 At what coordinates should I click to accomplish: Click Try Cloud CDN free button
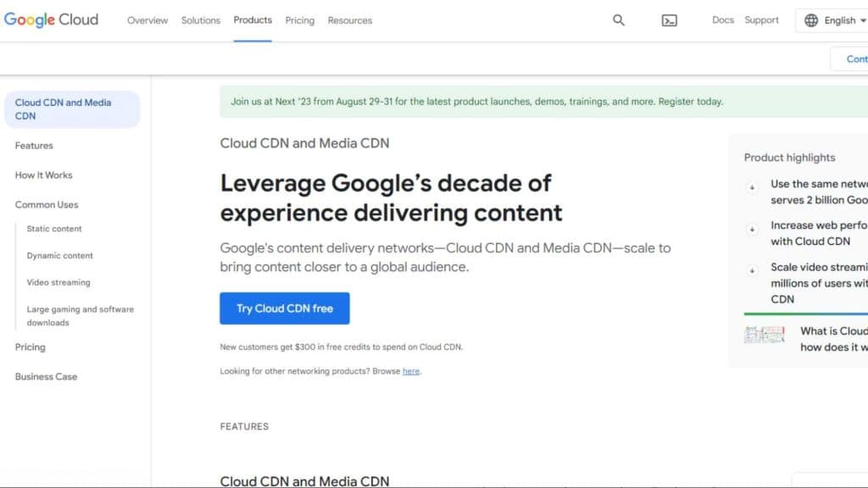pos(285,308)
